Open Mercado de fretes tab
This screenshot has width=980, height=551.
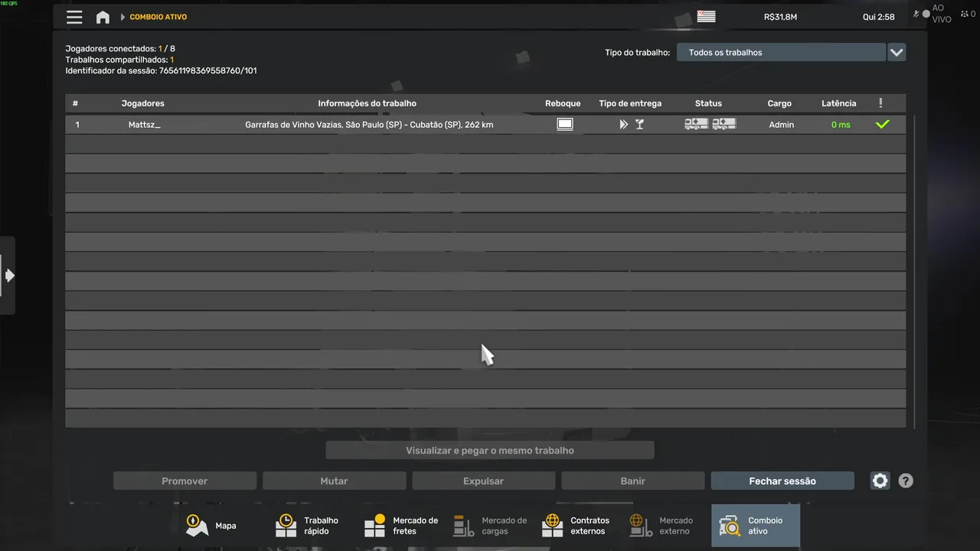pyautogui.click(x=401, y=526)
